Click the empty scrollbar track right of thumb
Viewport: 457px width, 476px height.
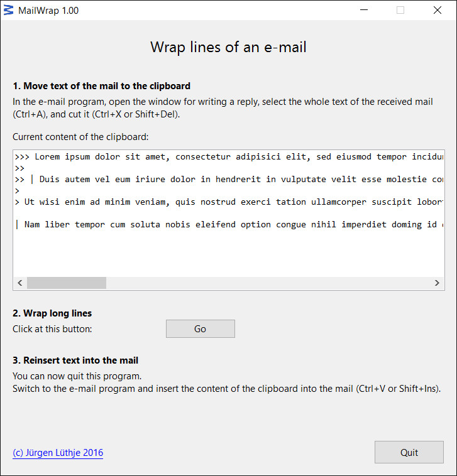[x=268, y=283]
